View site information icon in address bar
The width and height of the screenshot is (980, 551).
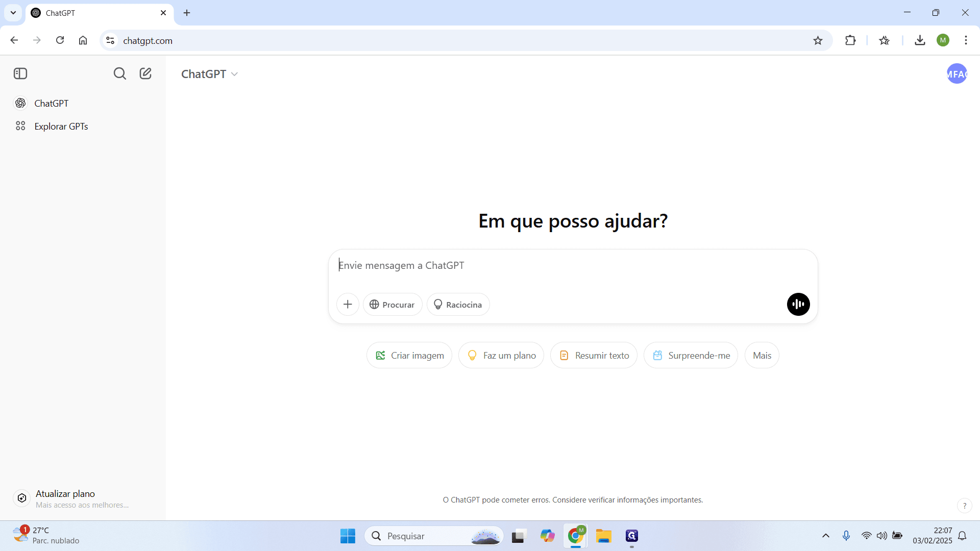(x=110, y=40)
